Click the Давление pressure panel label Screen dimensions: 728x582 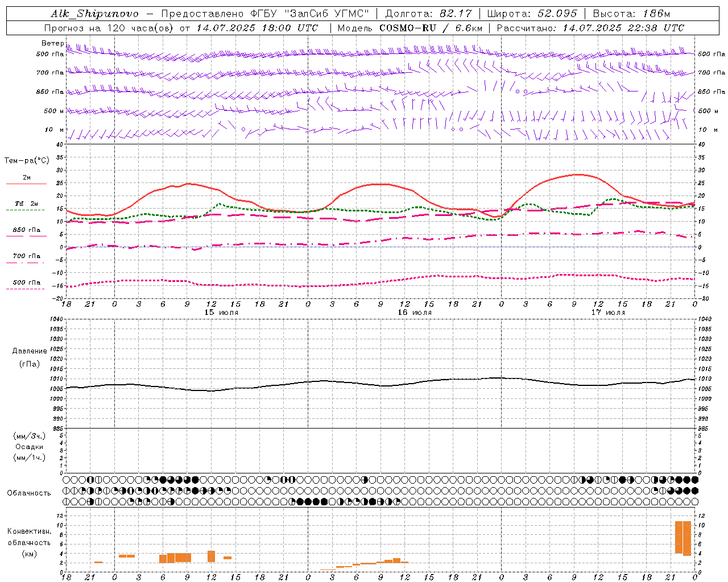(30, 351)
